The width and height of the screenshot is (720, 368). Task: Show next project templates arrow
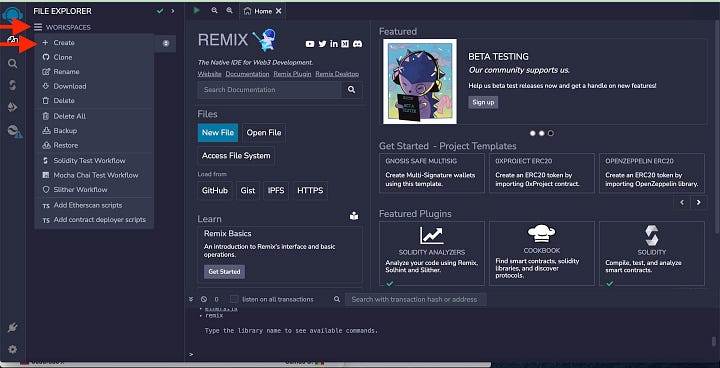(699, 202)
